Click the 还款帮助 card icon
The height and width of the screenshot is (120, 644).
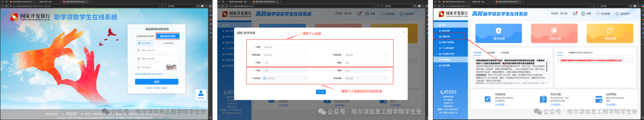(x=599, y=99)
